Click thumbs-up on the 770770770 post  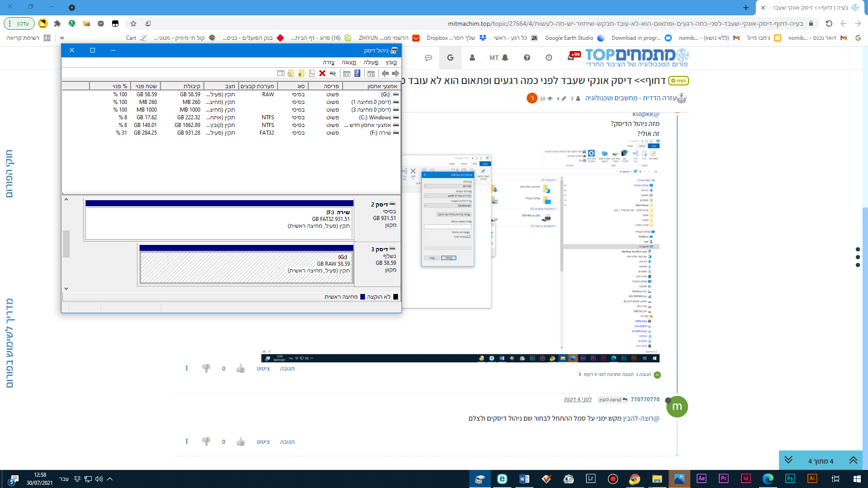(241, 441)
